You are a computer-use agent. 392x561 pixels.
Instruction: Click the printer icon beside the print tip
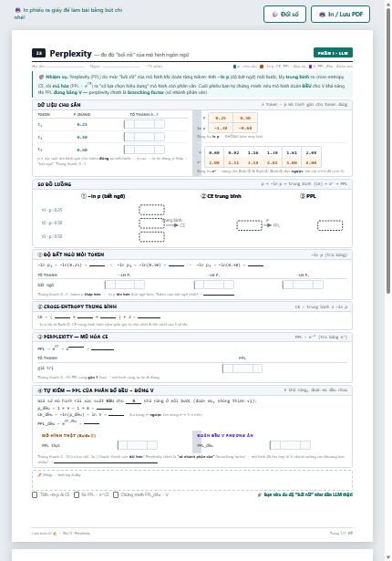click(x=17, y=10)
